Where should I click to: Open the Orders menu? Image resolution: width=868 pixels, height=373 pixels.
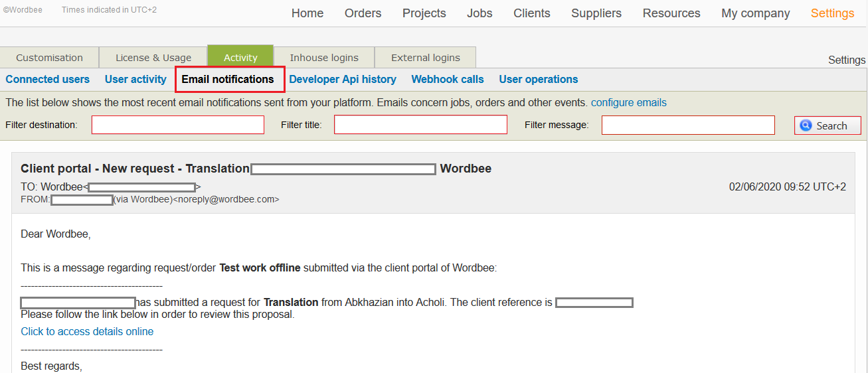363,13
